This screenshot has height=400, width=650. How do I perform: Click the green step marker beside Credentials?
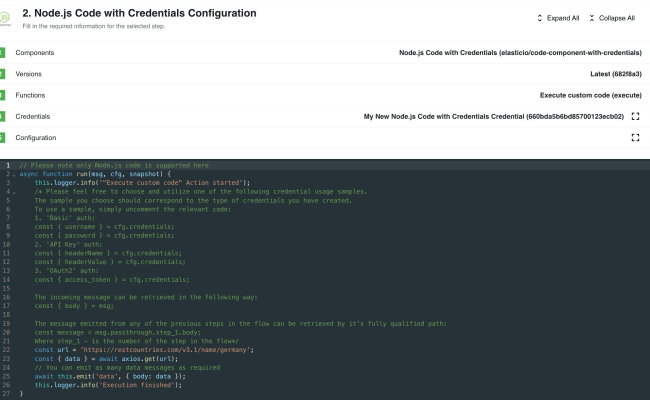point(2,116)
